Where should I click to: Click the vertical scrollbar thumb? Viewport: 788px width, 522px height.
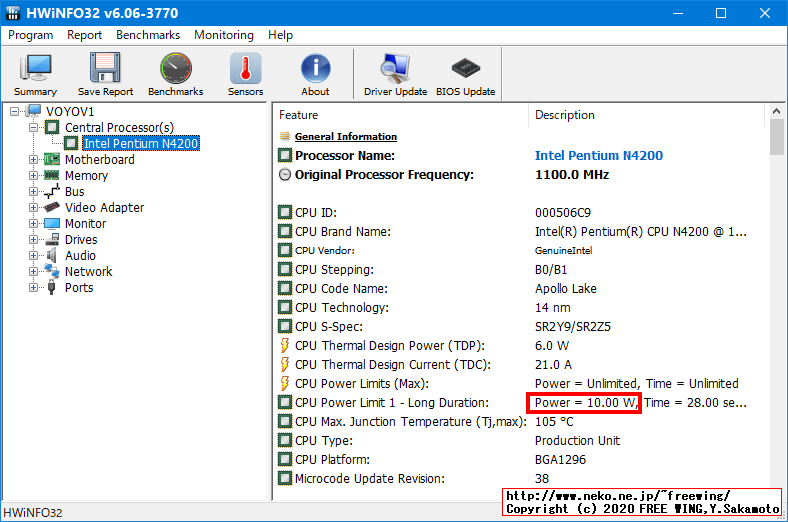776,137
